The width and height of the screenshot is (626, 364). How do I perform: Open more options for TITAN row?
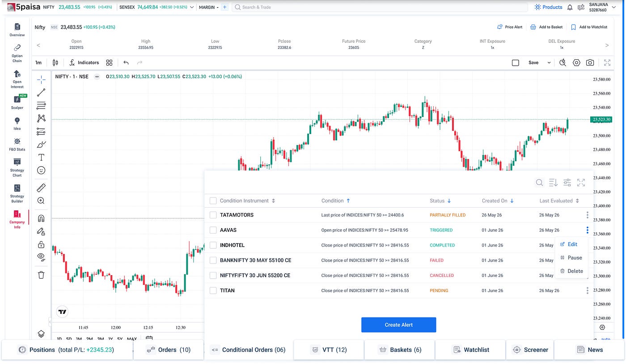coord(587,291)
